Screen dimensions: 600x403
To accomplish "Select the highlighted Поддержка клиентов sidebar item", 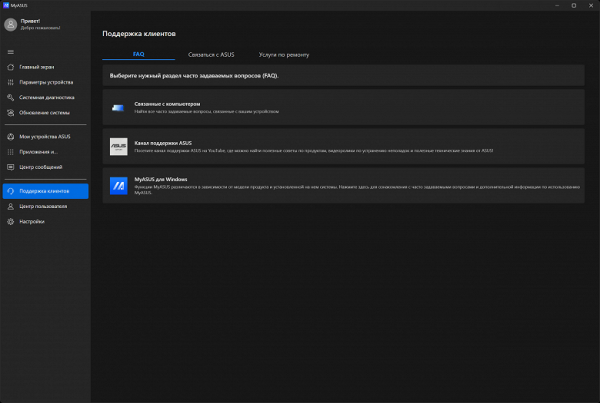I will click(44, 190).
